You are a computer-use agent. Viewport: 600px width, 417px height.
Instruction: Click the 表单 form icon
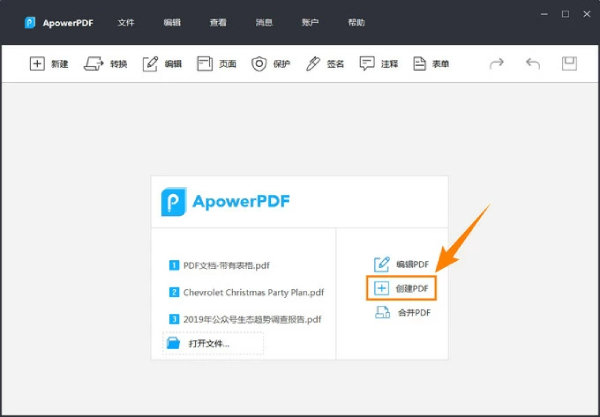coord(419,64)
